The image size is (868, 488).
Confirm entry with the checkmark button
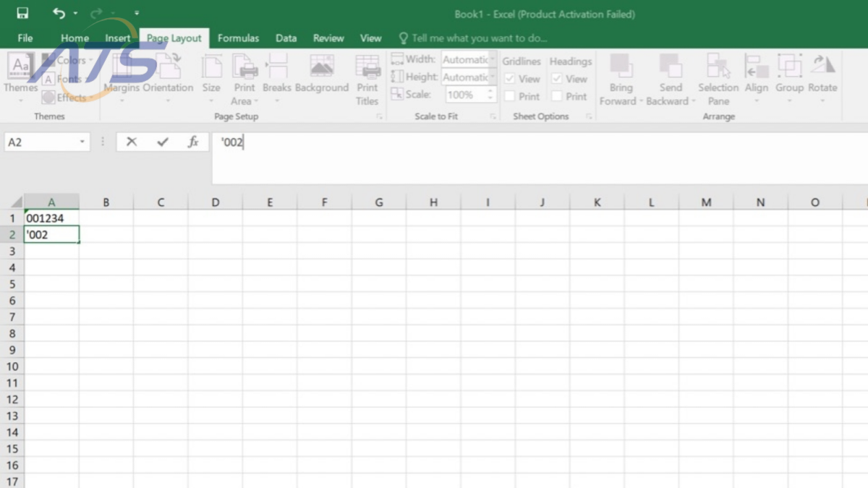162,142
